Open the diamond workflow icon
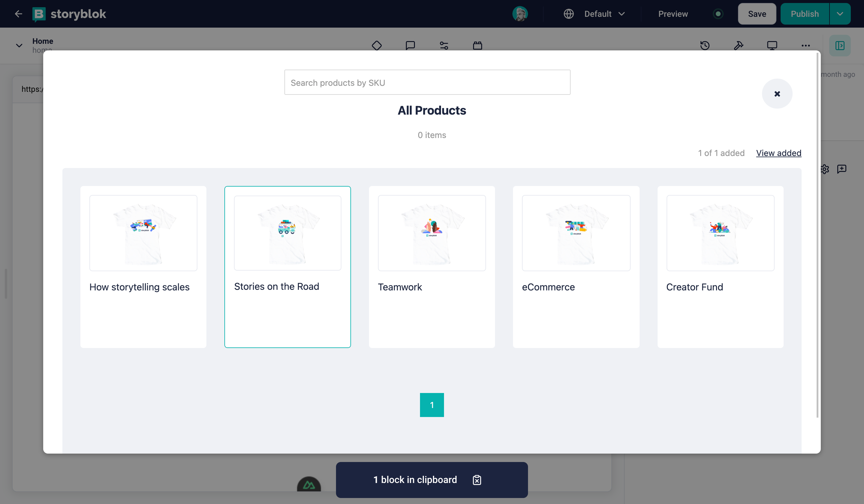Screen dimensions: 864x504 click(x=376, y=45)
